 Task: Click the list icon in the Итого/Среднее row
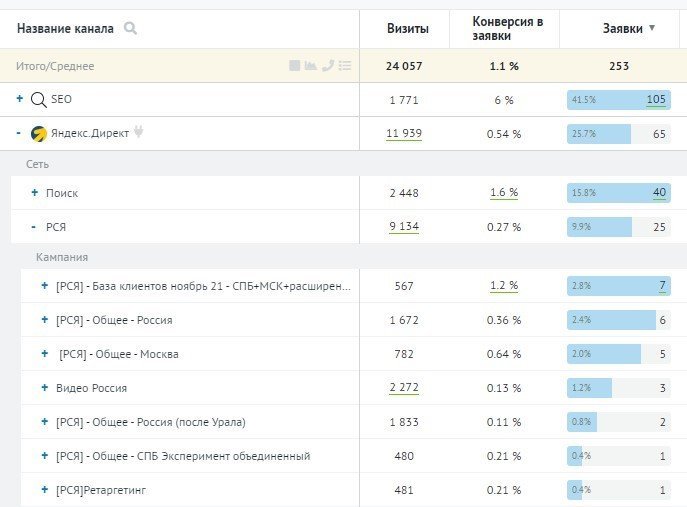(345, 66)
